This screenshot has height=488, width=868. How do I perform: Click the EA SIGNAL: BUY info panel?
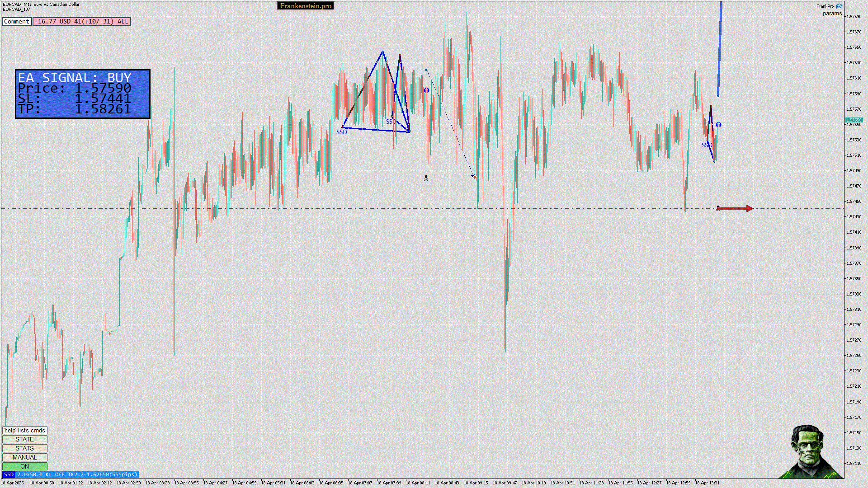pos(83,94)
